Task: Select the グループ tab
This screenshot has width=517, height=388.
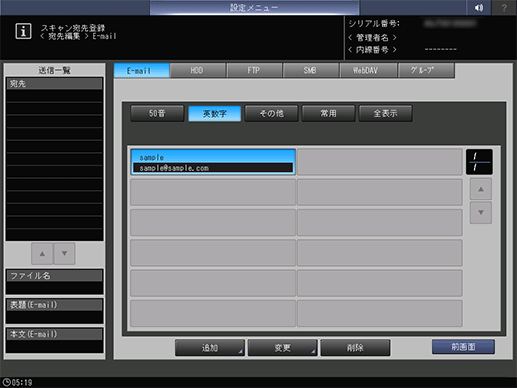Action: coord(426,70)
